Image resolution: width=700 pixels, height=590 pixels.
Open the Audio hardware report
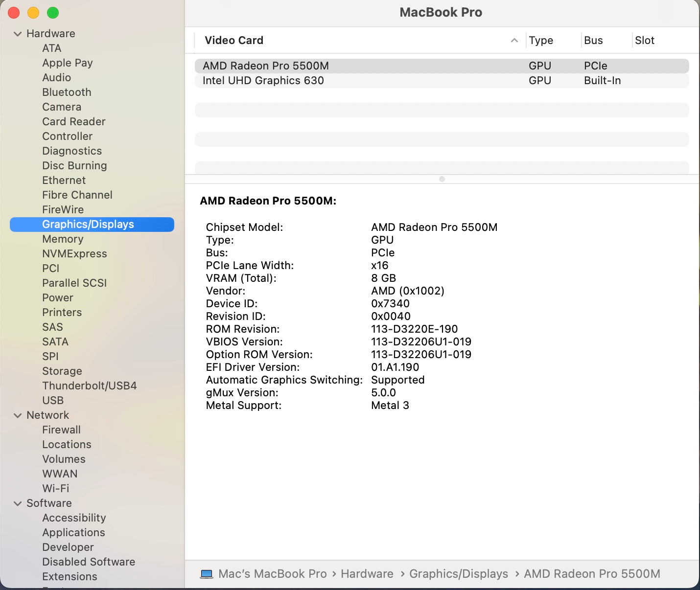click(x=56, y=77)
